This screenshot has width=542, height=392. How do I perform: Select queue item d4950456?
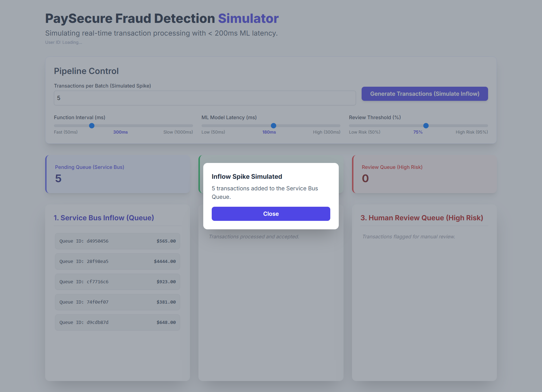point(117,241)
